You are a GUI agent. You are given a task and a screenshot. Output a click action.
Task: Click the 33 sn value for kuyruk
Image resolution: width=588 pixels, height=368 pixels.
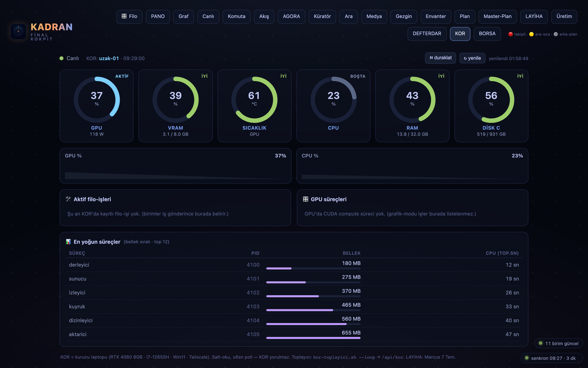pos(512,306)
